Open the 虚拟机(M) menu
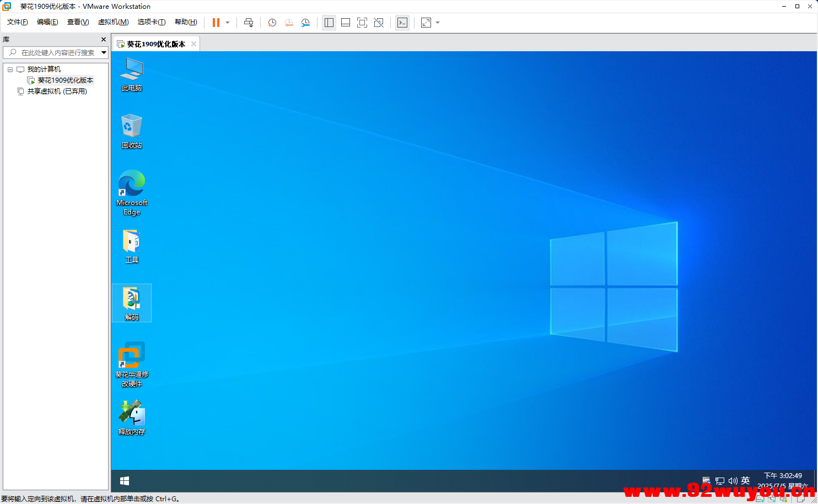 tap(113, 22)
